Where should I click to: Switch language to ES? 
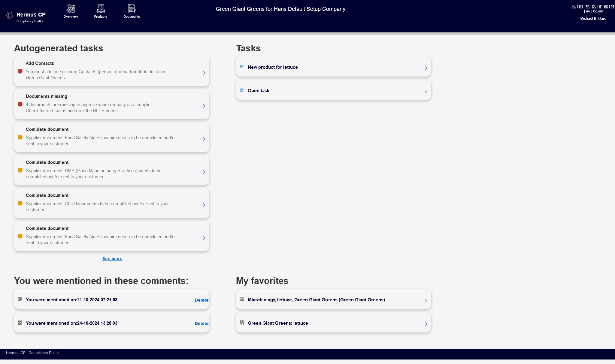pyautogui.click(x=606, y=7)
